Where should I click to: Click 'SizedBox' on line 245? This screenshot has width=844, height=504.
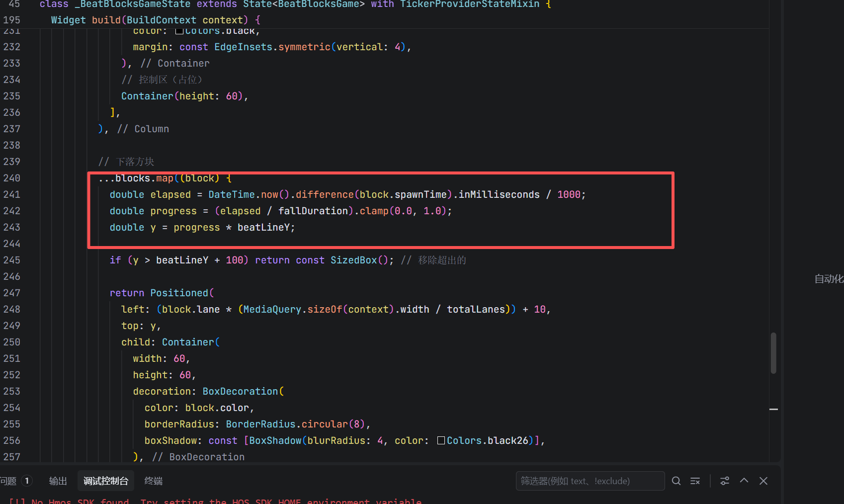click(x=354, y=260)
